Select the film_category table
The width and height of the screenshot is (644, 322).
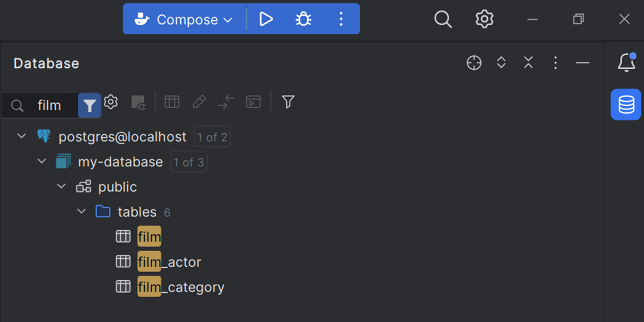180,287
